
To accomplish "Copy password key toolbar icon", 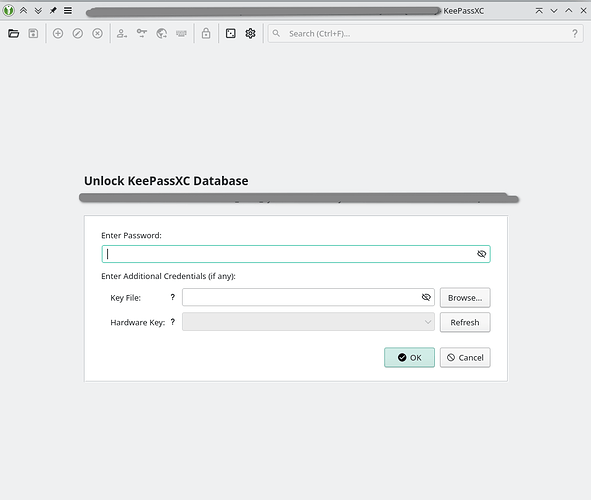I will click(142, 34).
